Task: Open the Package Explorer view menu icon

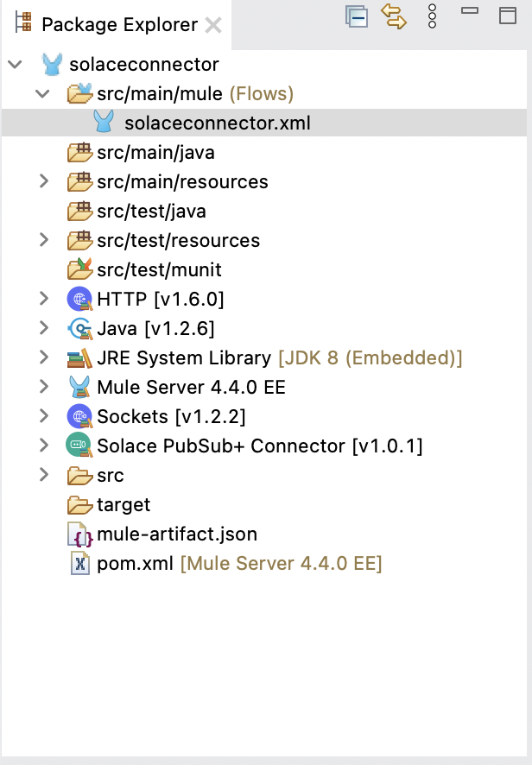Action: click(x=431, y=16)
